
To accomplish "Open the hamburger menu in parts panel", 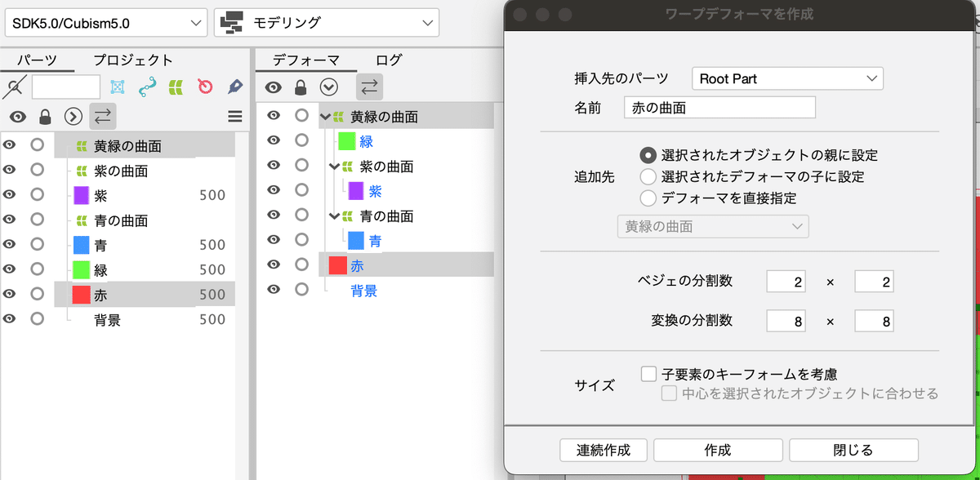I will click(235, 117).
